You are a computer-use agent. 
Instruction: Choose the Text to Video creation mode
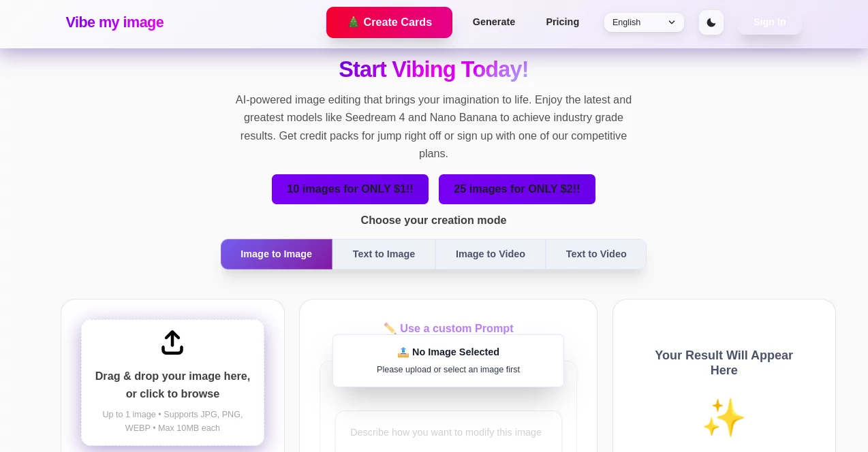click(x=595, y=254)
